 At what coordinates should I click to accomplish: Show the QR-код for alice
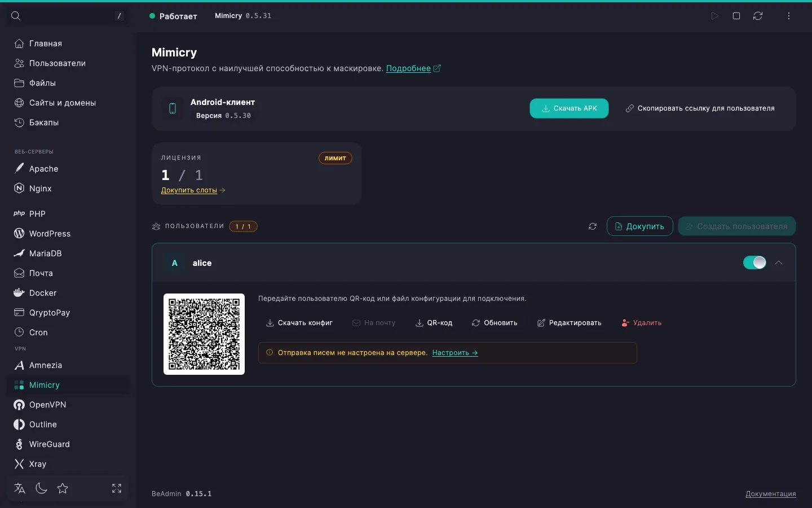tap(434, 323)
